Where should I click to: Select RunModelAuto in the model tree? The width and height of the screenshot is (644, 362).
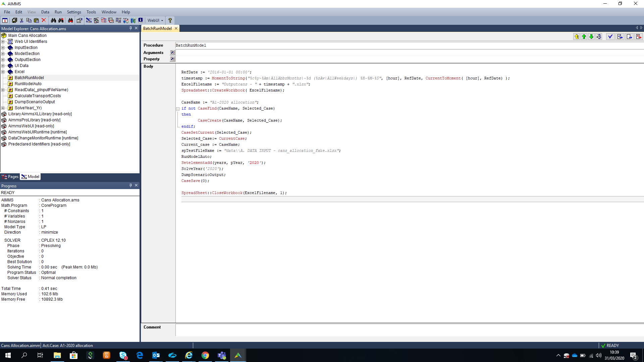(x=28, y=84)
